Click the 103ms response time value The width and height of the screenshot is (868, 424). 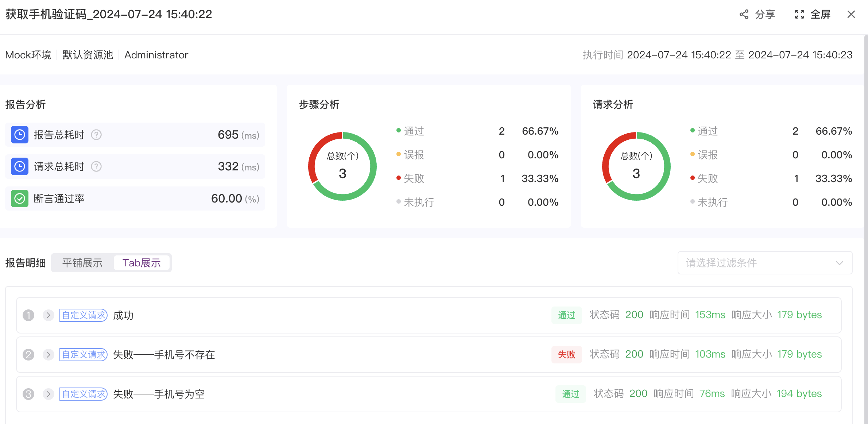pos(710,354)
